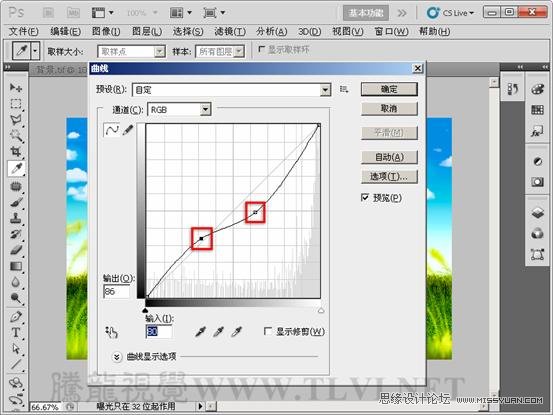Click the white point input slider triangle
This screenshot has width=553, height=415.
[x=321, y=310]
